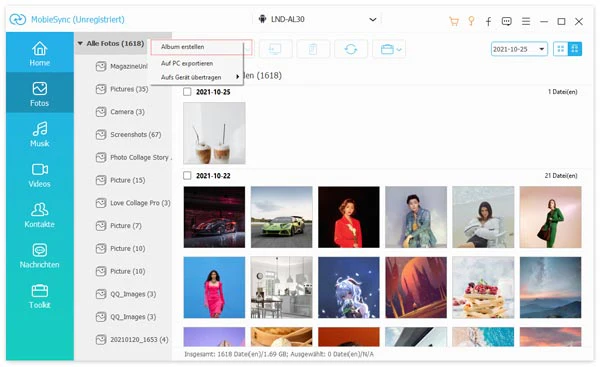Select the Picture (7) album
The height and width of the screenshot is (367, 600).
click(x=118, y=226)
